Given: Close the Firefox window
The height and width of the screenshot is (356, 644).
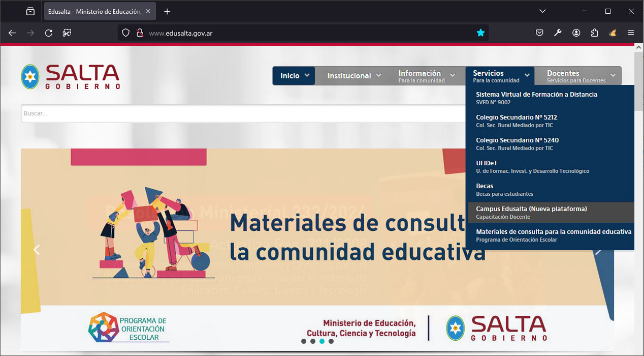Looking at the screenshot, I should [x=631, y=11].
